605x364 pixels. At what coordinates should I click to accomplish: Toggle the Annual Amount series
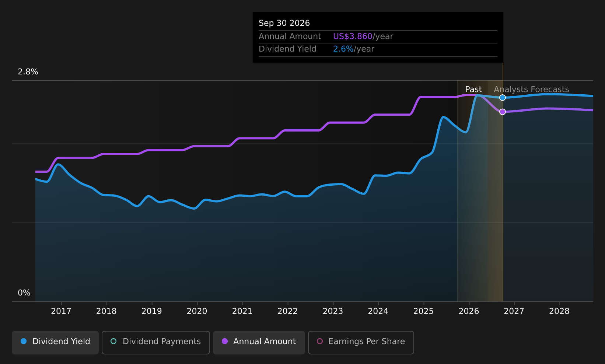259,342
